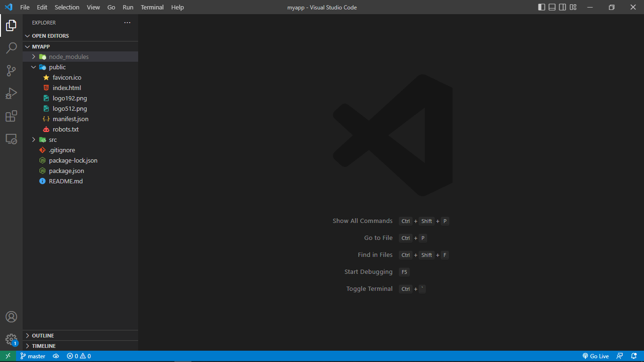Toggle Panel layout icon
Screen dimensions: 644x362
tap(552, 7)
